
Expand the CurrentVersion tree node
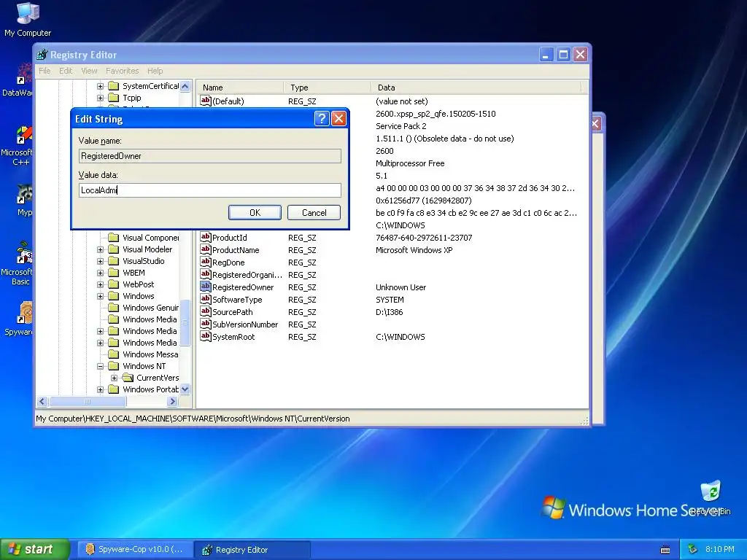115,378
